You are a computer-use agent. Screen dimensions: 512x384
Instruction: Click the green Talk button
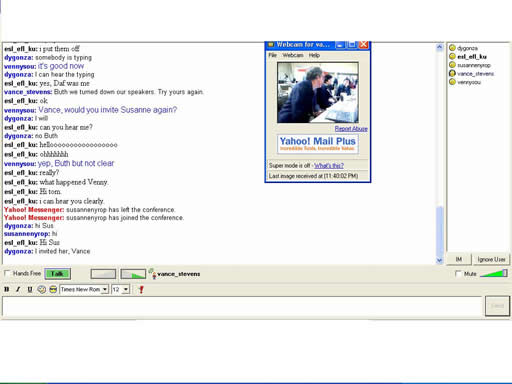point(57,274)
